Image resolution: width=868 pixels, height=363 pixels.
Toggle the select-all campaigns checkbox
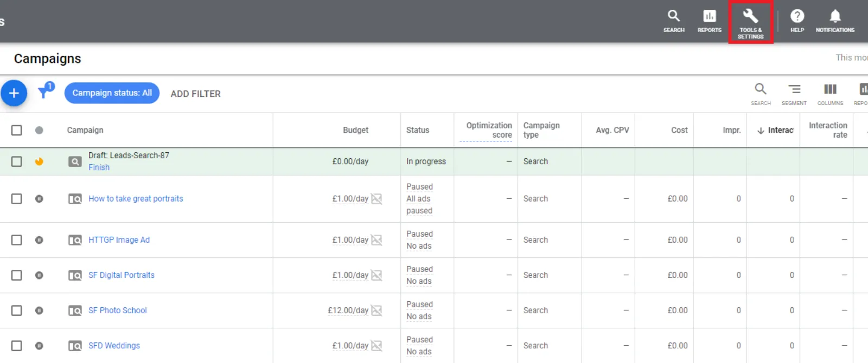click(17, 130)
